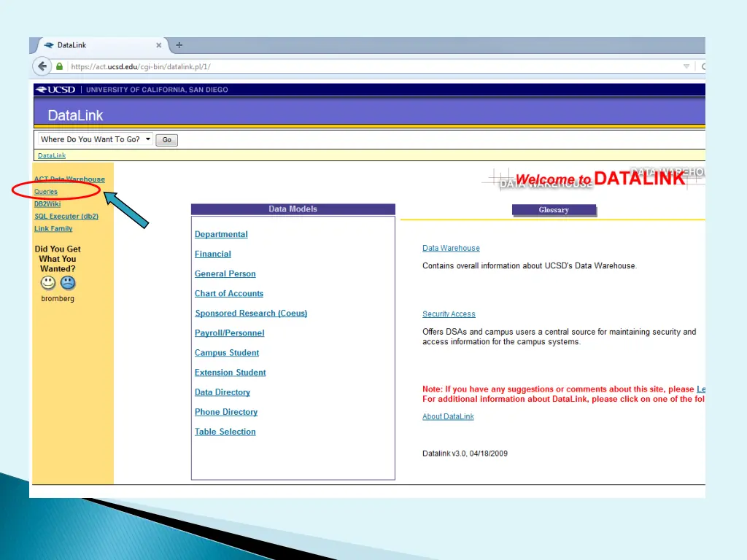
Task: Click the DataLink breadcrumb link
Action: (52, 155)
